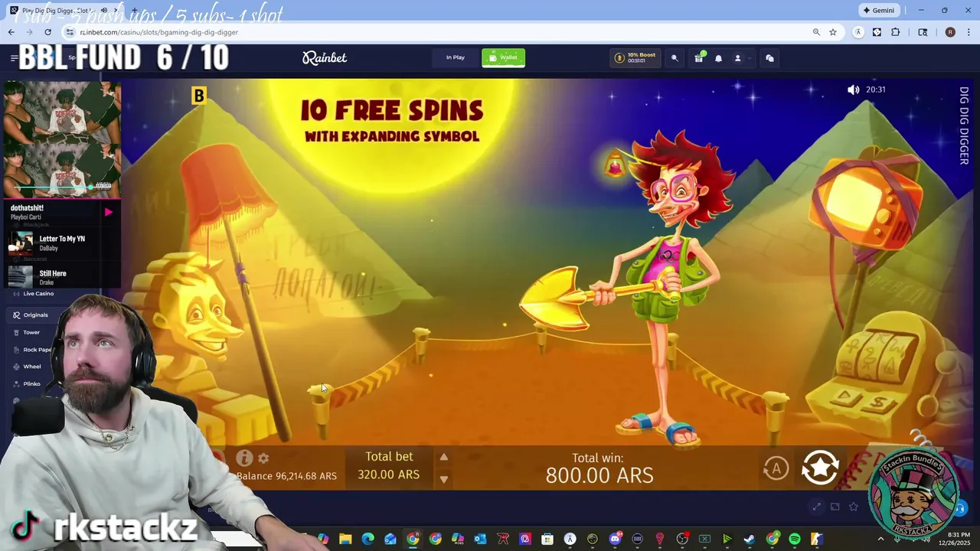This screenshot has width=980, height=551.
Task: Open Live Casino in sidebar
Action: [38, 293]
